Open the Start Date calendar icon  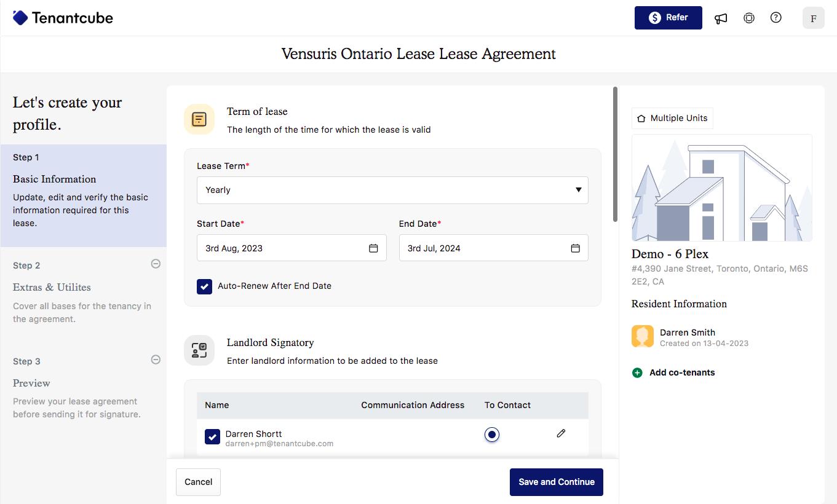(373, 248)
